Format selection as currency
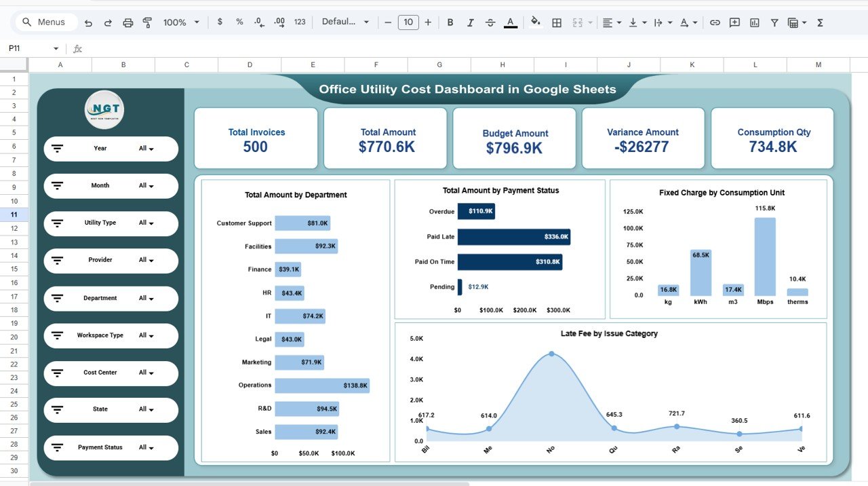This screenshot has height=486, width=868. (x=219, y=22)
